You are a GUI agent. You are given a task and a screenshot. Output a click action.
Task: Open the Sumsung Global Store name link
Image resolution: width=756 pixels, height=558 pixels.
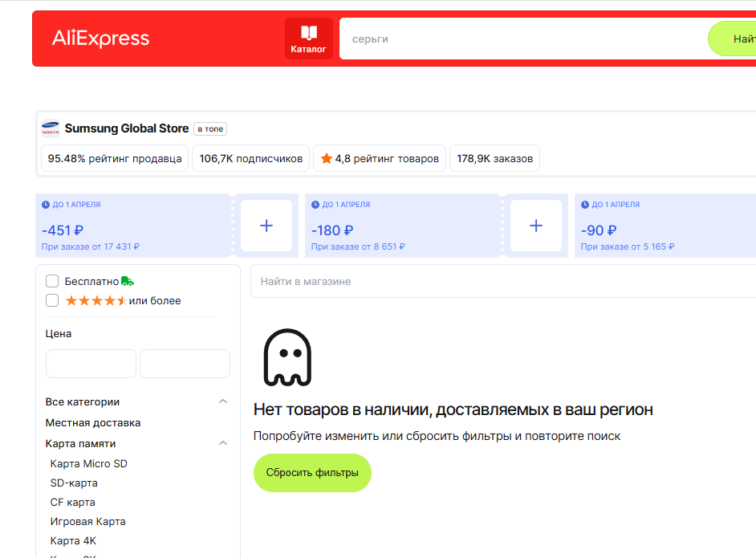pyautogui.click(x=127, y=128)
